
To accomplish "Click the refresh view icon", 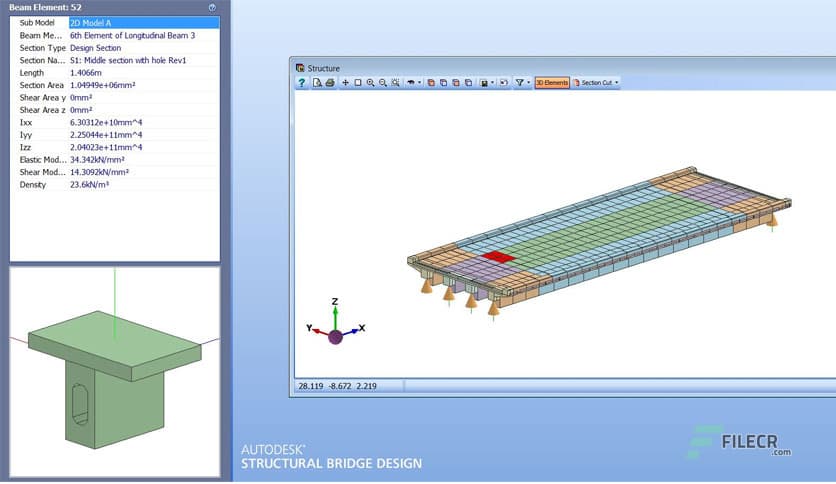I will [504, 83].
